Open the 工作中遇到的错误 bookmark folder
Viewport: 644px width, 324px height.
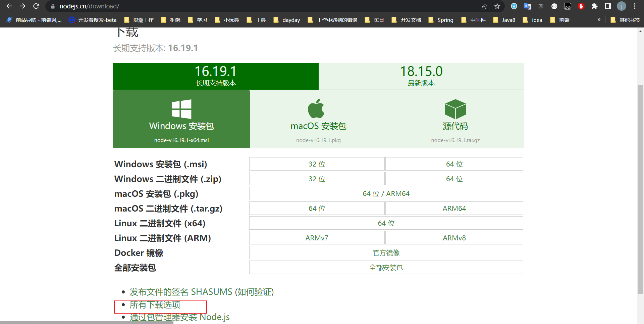(x=333, y=20)
